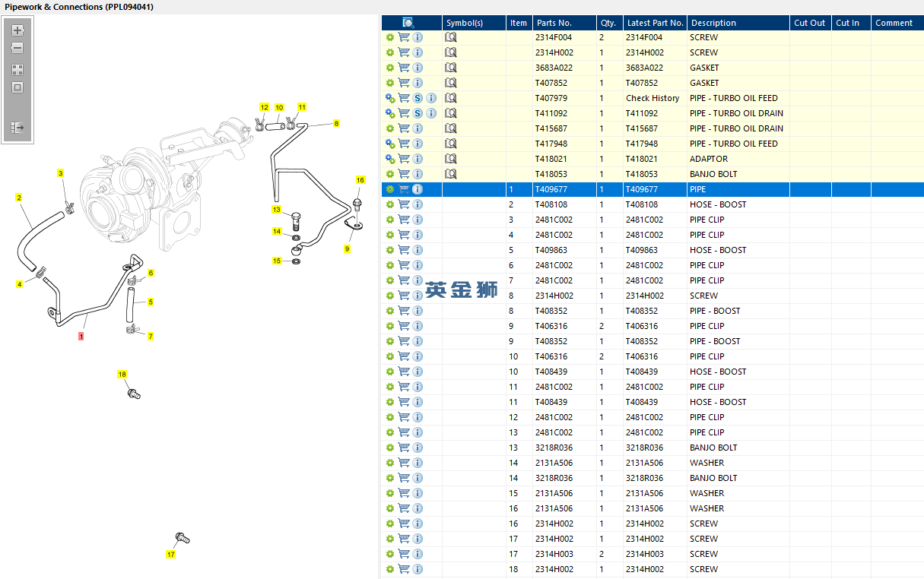924x579 pixels.
Task: Zoom in on the parts diagram
Action: [17, 30]
